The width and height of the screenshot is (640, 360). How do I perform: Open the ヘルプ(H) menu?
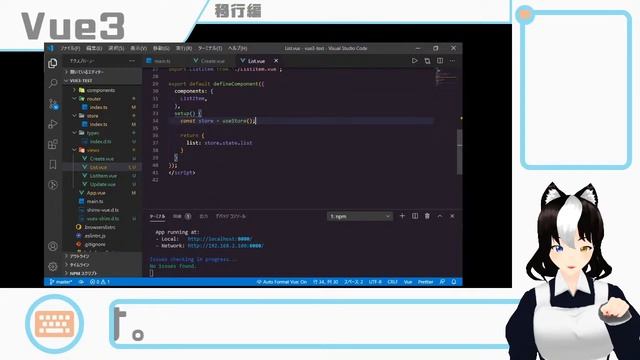pos(237,48)
